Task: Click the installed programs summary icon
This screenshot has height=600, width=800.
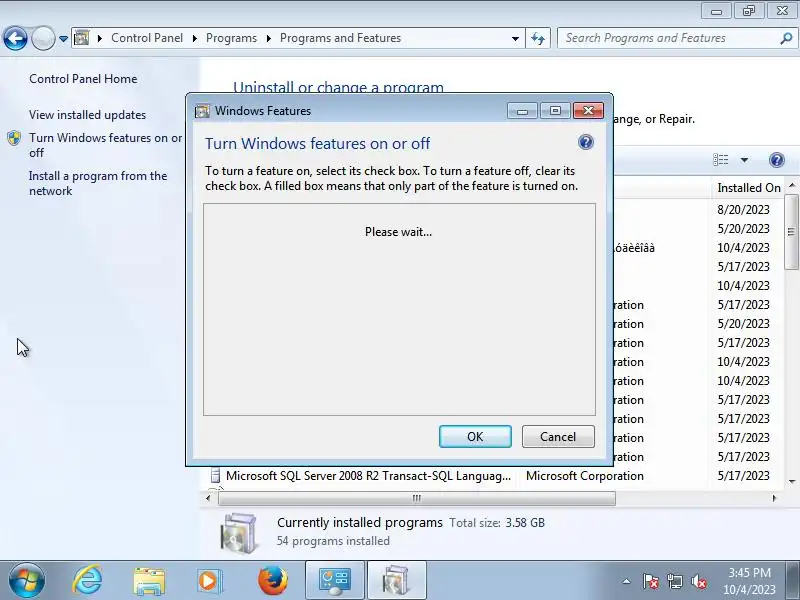Action: pyautogui.click(x=238, y=533)
